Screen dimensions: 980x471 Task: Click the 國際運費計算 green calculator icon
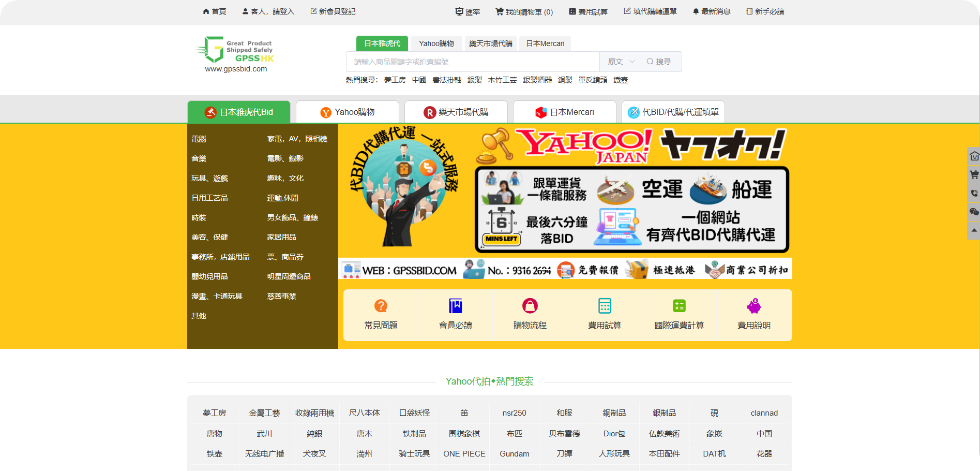coord(679,306)
